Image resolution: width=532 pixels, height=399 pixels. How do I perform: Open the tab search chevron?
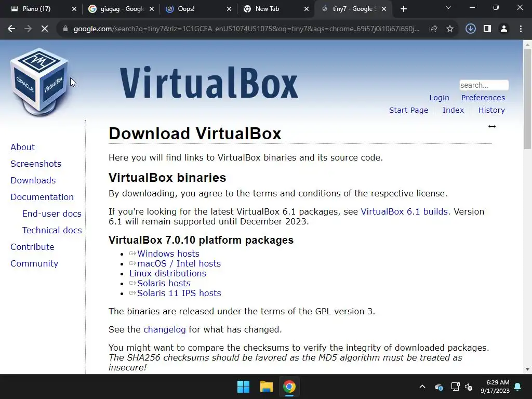click(x=448, y=7)
